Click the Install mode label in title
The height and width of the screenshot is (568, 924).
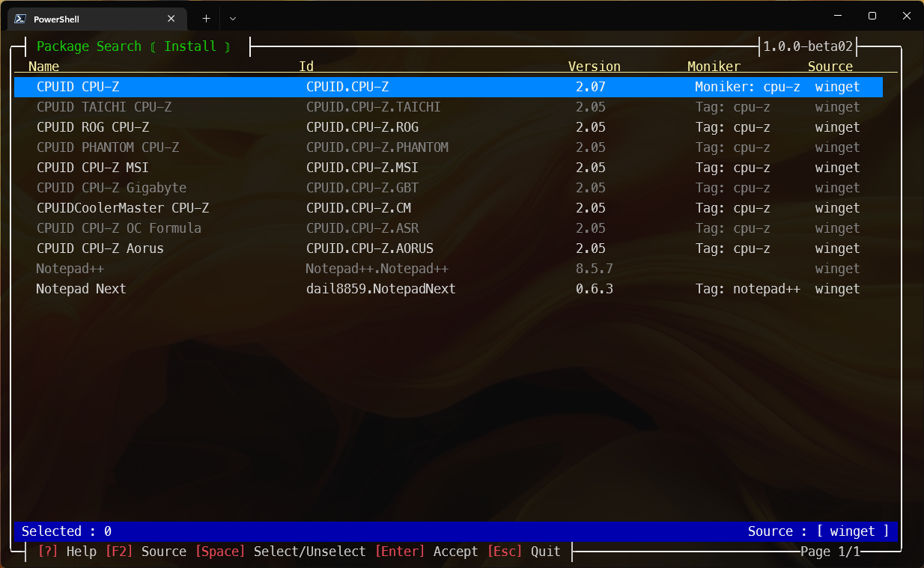tap(190, 46)
